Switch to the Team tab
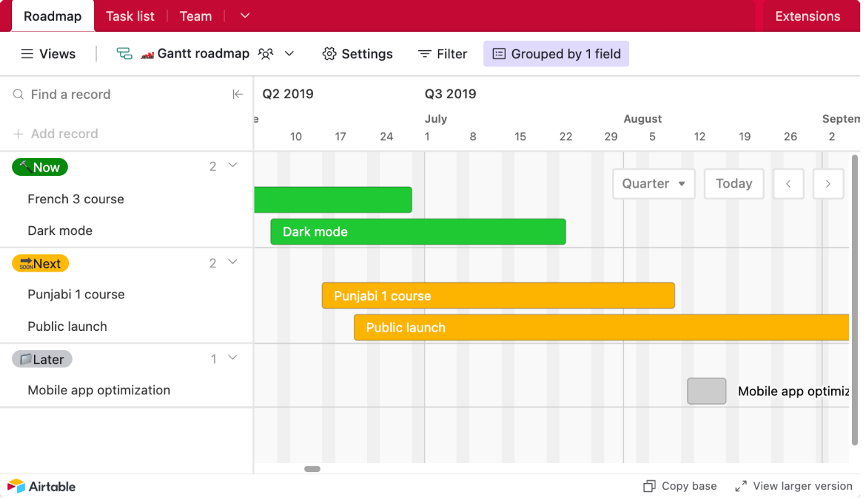Image resolution: width=868 pixels, height=500 pixels. 196,16
